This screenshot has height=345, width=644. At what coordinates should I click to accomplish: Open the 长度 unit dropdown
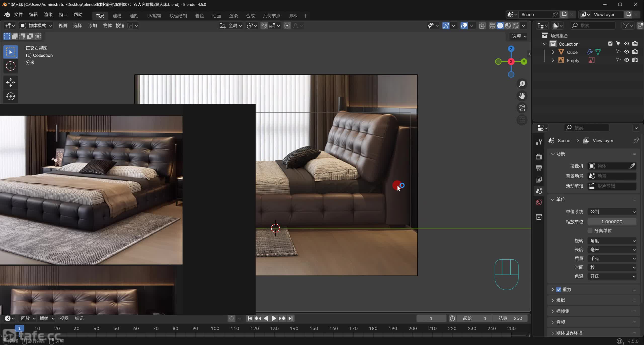[612, 250]
